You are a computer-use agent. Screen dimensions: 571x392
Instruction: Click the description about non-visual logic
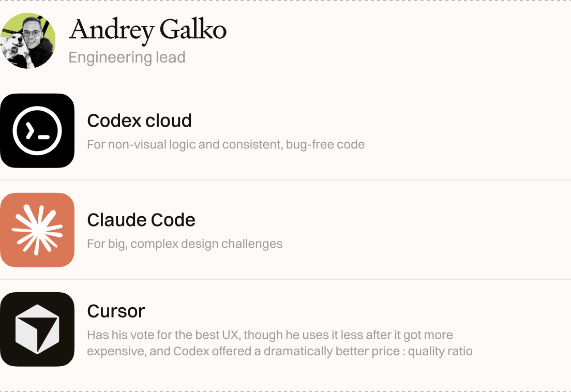pyautogui.click(x=226, y=144)
